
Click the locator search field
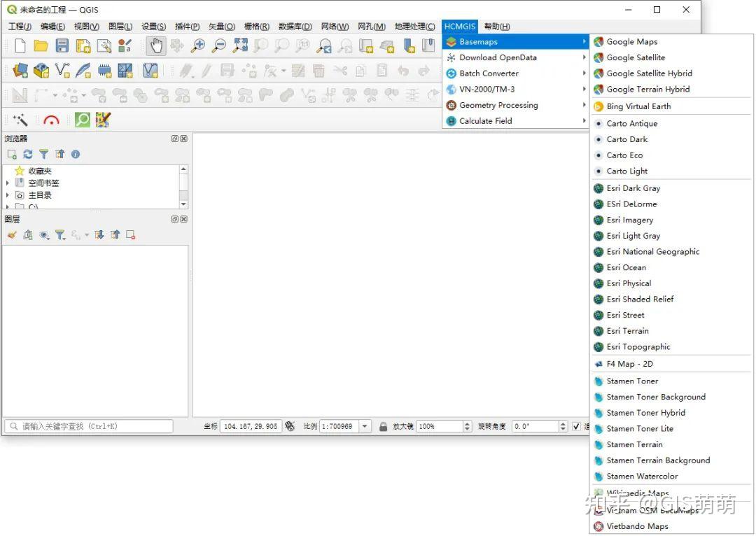[89, 426]
